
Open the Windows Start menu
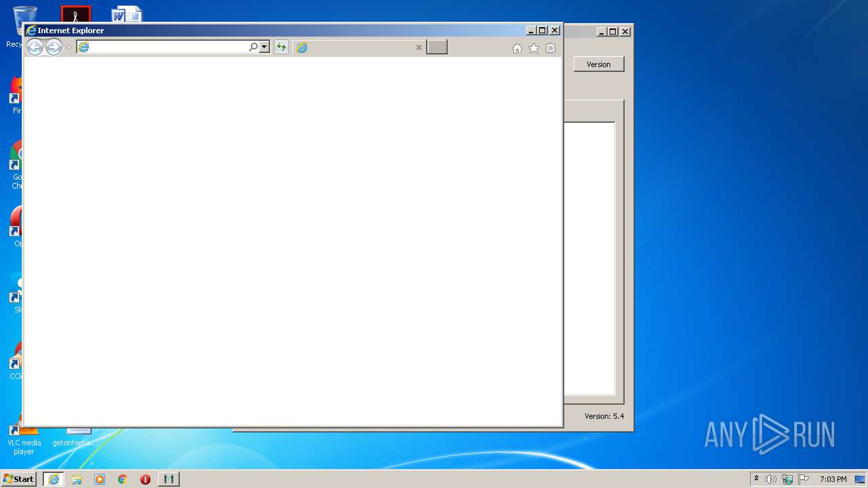pyautogui.click(x=19, y=479)
